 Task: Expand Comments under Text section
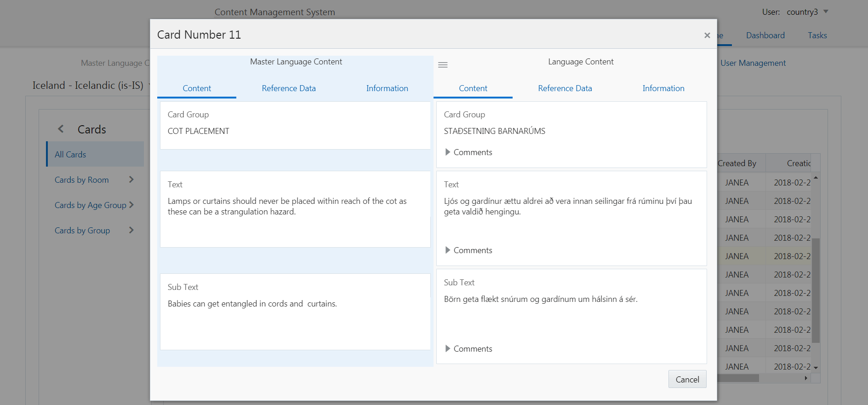click(448, 250)
